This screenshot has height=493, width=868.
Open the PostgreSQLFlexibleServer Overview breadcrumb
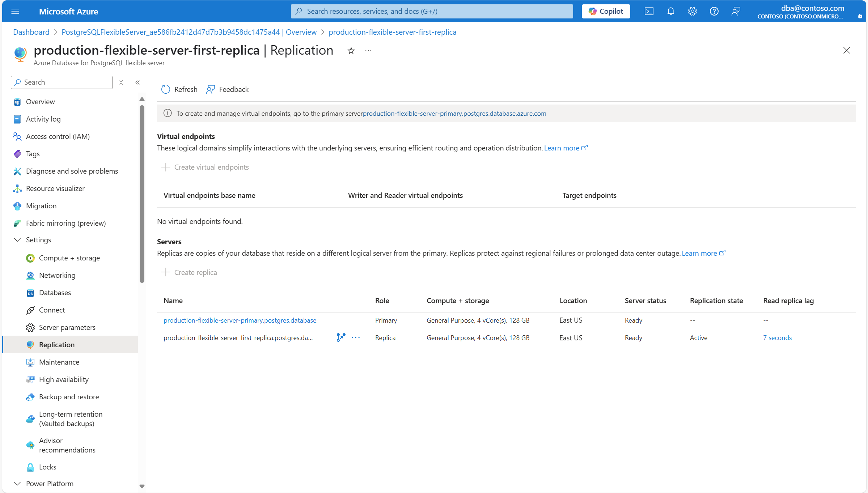[189, 32]
